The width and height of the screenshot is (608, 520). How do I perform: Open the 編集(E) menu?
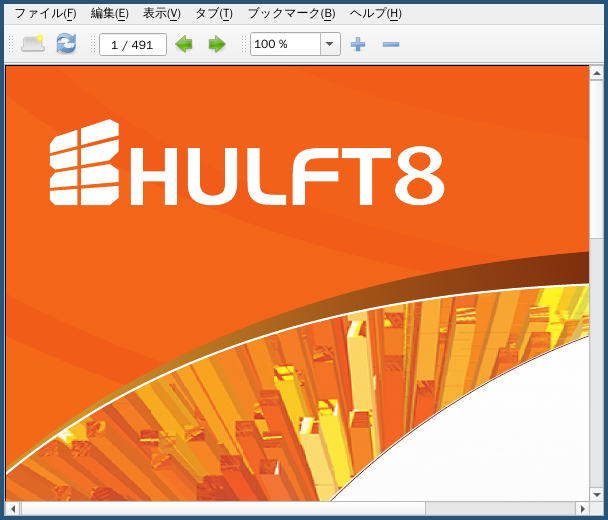tap(110, 14)
